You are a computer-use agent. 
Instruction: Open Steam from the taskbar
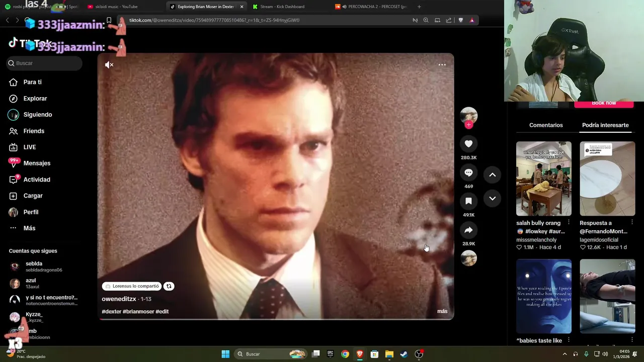(x=404, y=354)
